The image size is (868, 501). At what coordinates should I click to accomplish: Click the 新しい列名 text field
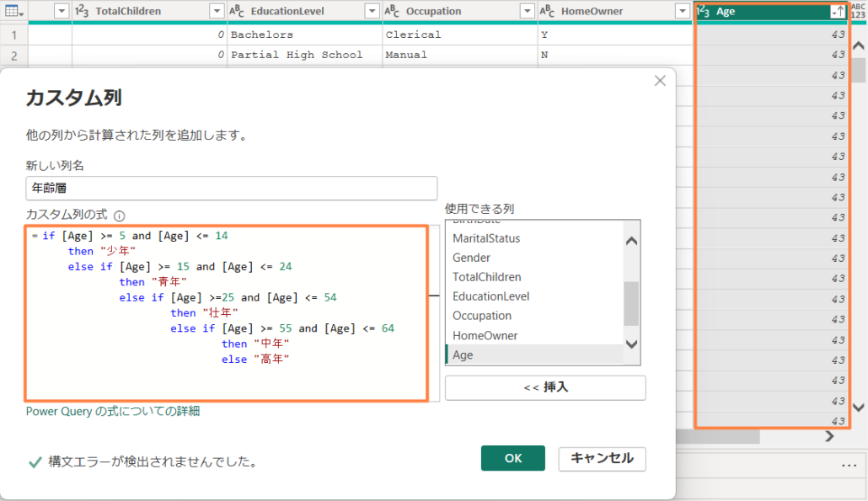pos(231,188)
